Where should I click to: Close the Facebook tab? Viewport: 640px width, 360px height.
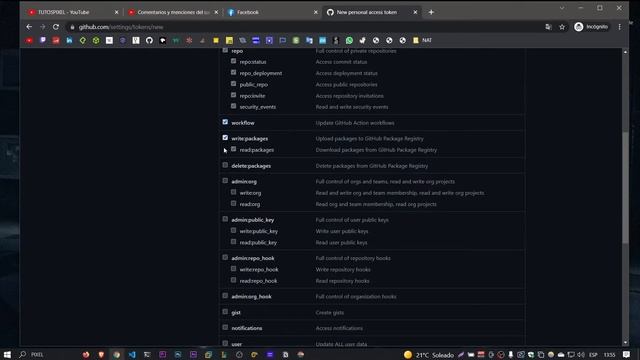tap(316, 12)
